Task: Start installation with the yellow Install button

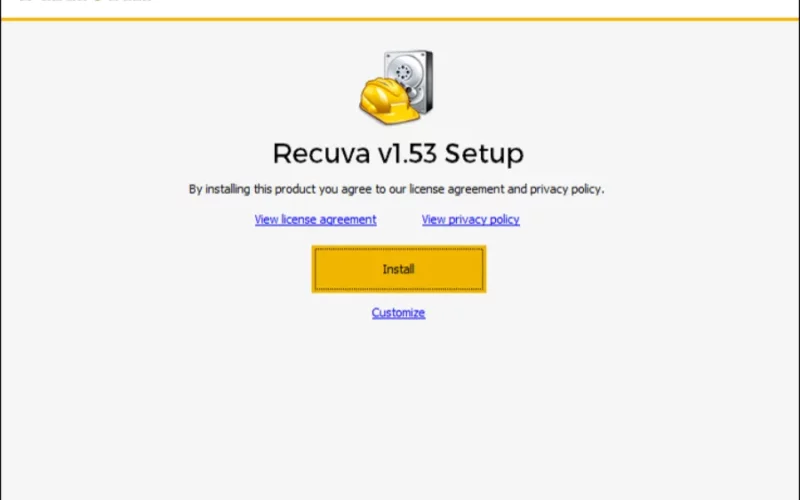Action: 398,269
